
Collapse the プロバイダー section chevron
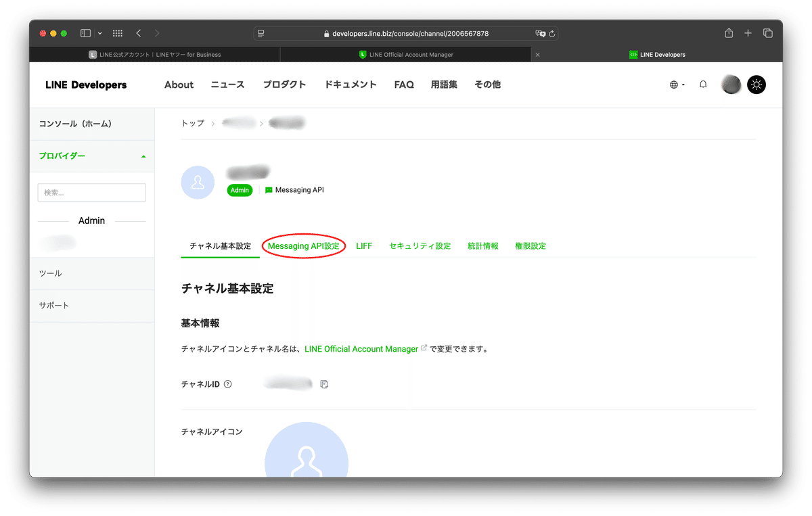coord(143,156)
